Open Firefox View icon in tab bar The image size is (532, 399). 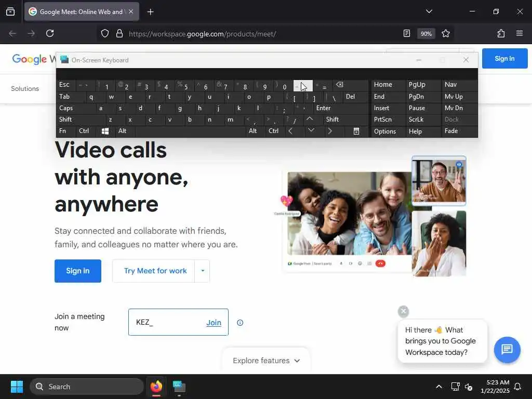pyautogui.click(x=10, y=11)
